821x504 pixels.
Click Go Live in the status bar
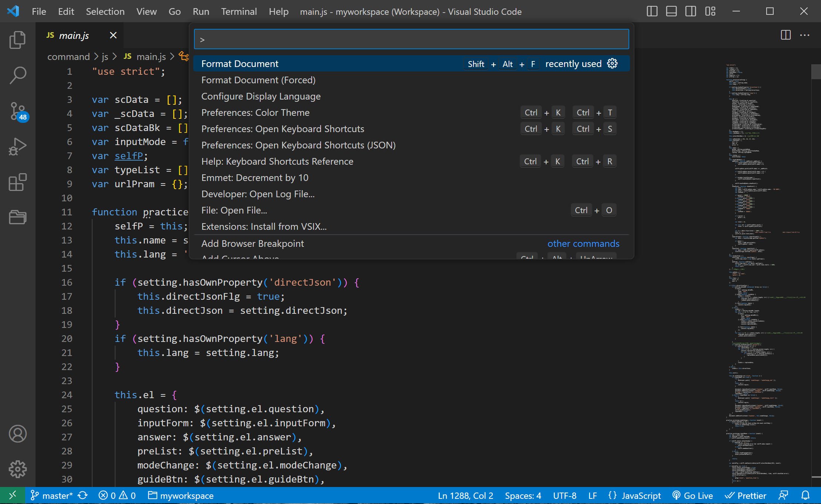click(x=692, y=495)
